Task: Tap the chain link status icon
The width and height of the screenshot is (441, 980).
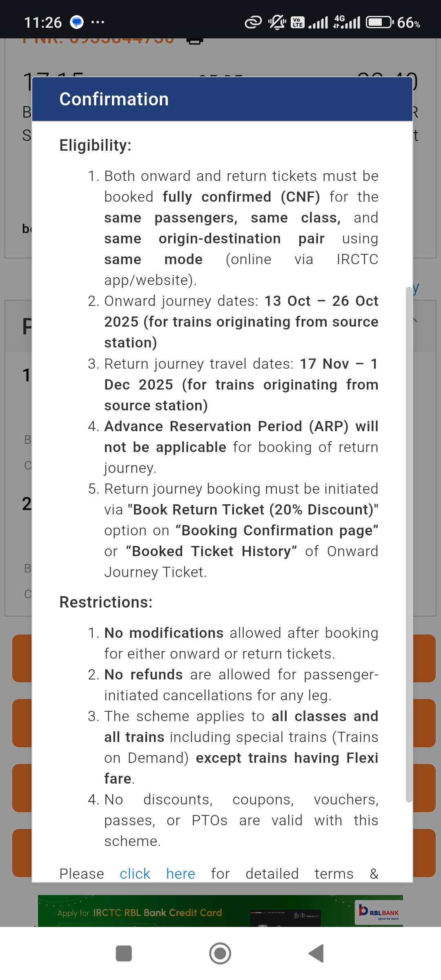Action: point(253,22)
